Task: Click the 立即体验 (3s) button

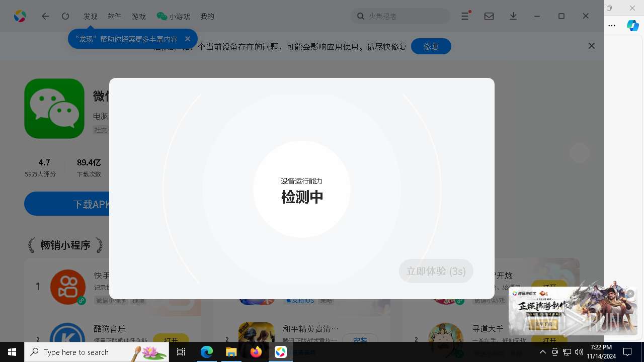Action: click(436, 271)
